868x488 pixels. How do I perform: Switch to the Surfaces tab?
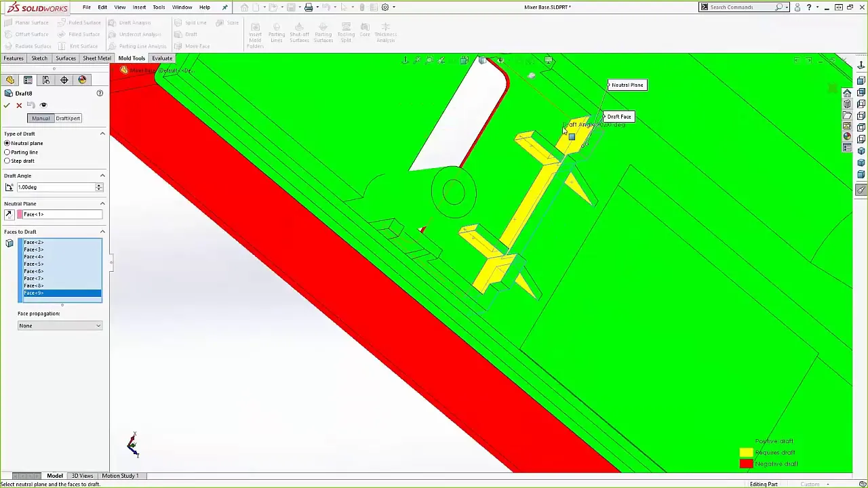pyautogui.click(x=66, y=58)
